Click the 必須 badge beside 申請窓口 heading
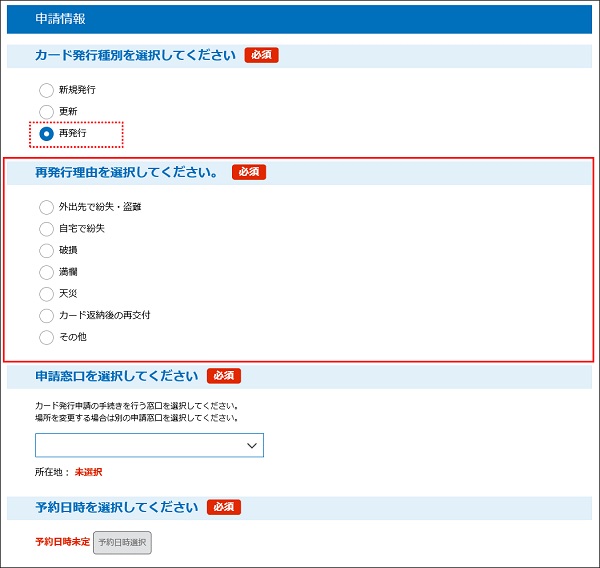The image size is (600, 568). click(x=224, y=376)
